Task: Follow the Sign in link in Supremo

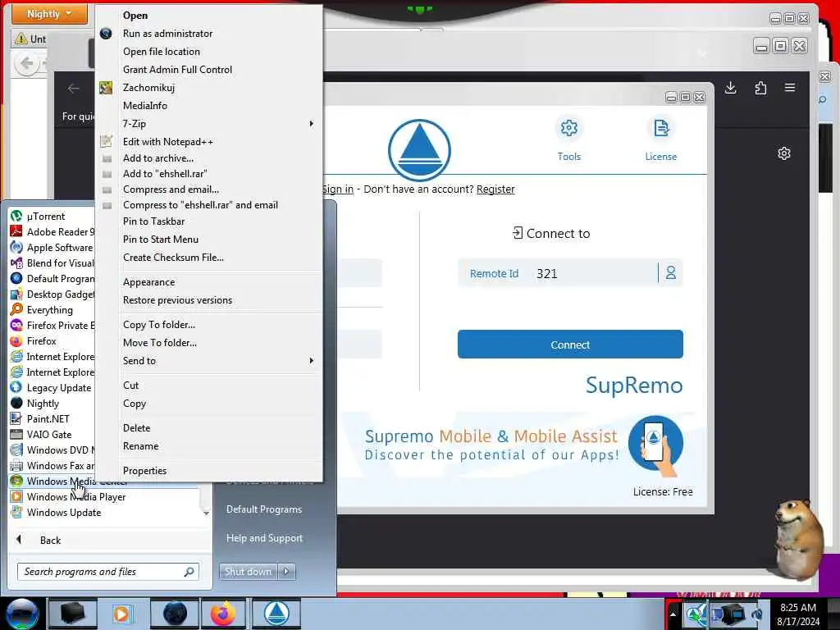Action: [x=338, y=189]
